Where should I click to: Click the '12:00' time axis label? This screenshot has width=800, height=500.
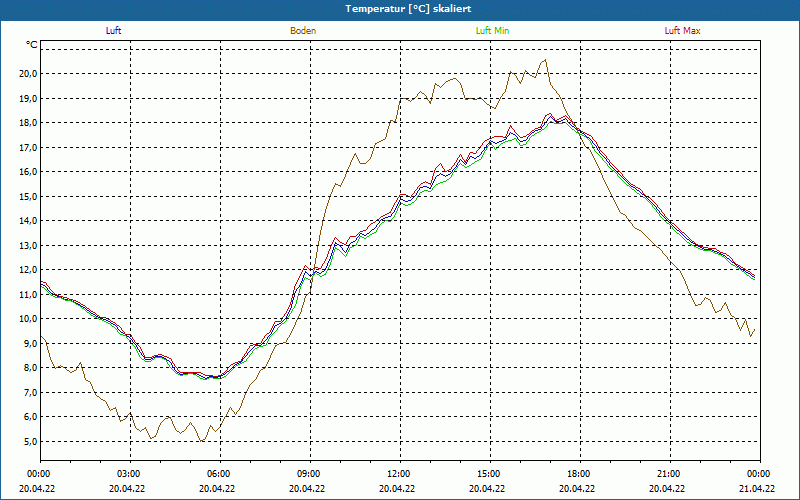click(x=397, y=474)
